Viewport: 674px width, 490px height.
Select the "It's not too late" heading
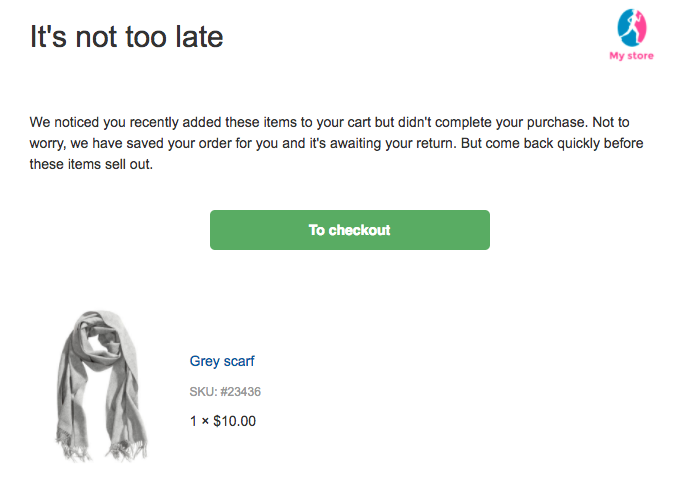coord(126,37)
